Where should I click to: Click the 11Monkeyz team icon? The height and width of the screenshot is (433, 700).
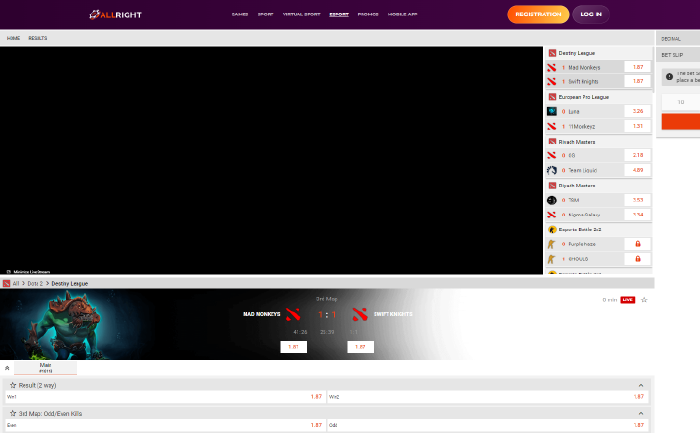(x=552, y=126)
